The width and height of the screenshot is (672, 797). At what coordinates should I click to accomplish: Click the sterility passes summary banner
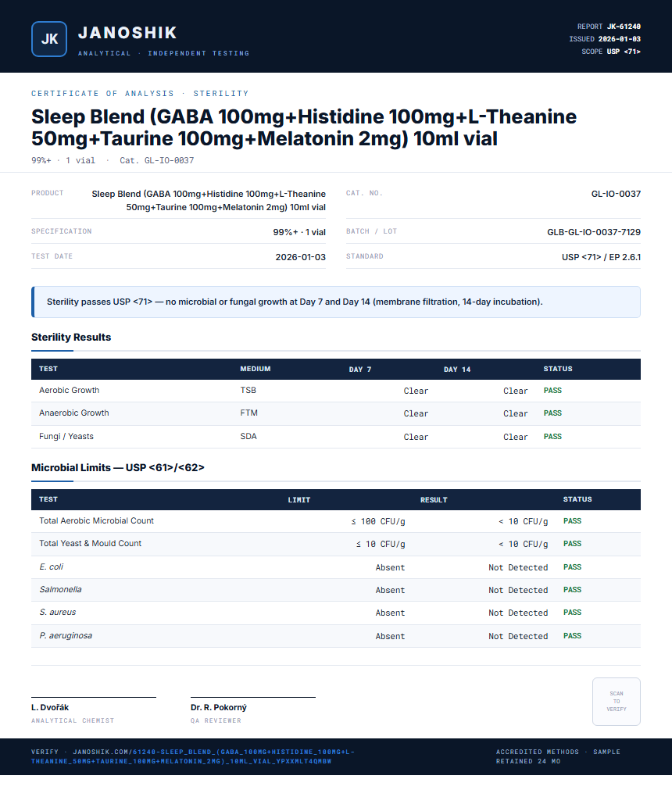[335, 302]
